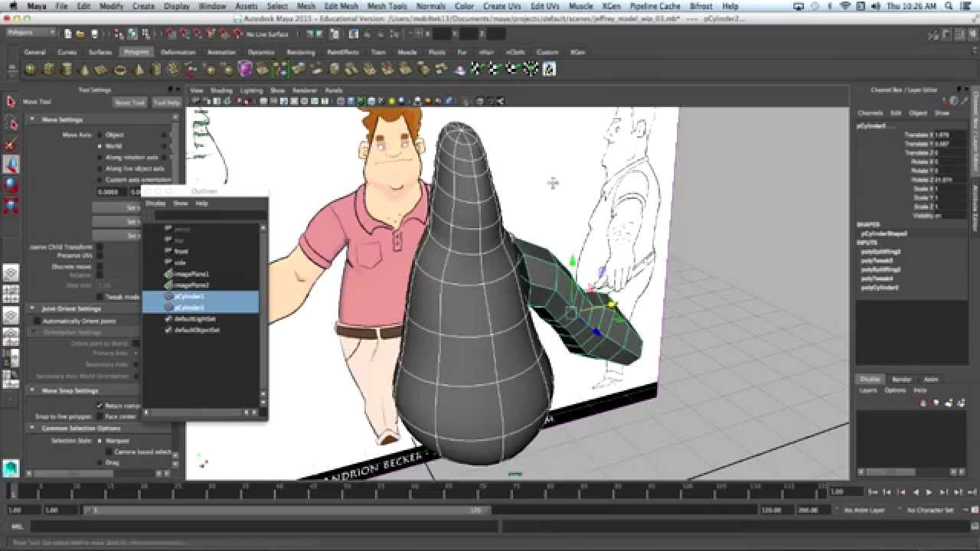Click the macOS Spotlight search icon
This screenshot has width=980, height=551.
tap(949, 6)
